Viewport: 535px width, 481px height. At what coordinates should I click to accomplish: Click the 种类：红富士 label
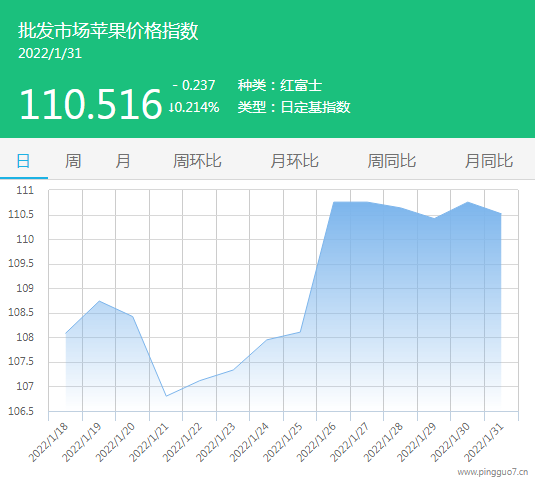click(x=280, y=85)
